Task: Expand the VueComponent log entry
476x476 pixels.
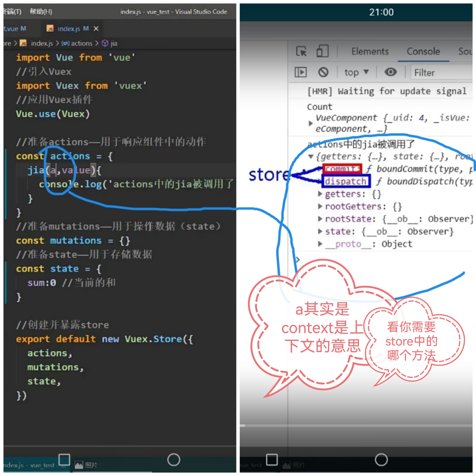Action: [x=311, y=123]
